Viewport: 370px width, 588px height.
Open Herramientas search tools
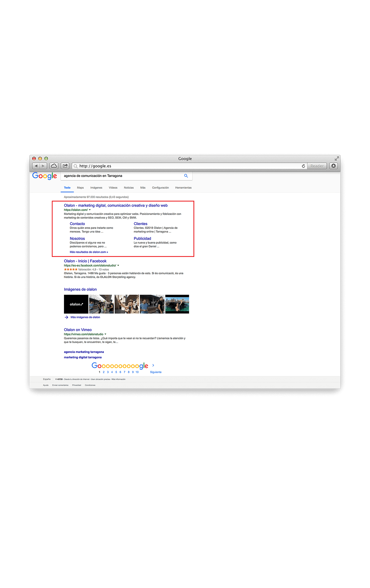coord(183,188)
